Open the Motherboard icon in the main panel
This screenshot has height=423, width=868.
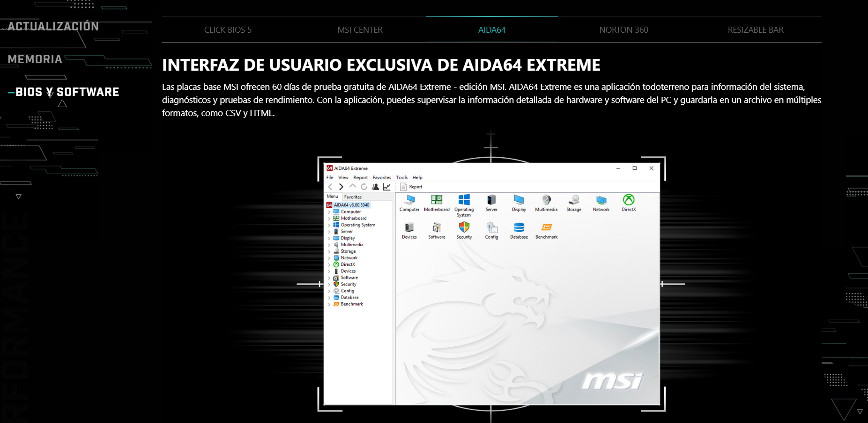click(437, 200)
